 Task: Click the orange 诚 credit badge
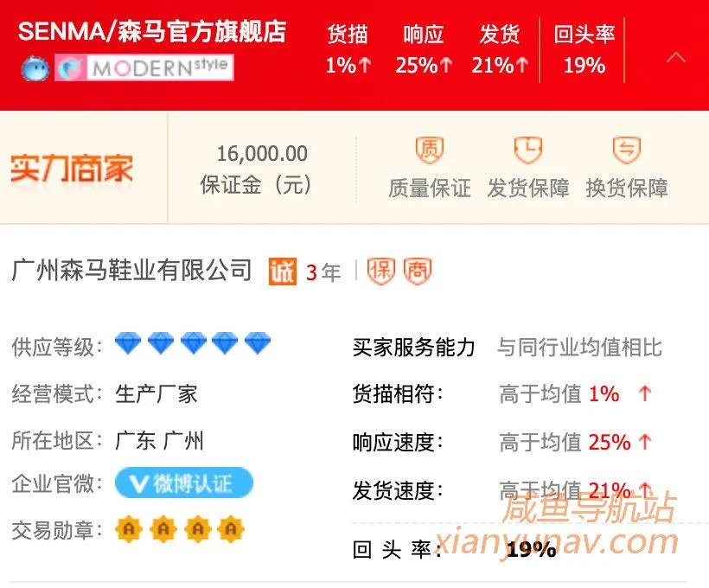click(x=282, y=272)
